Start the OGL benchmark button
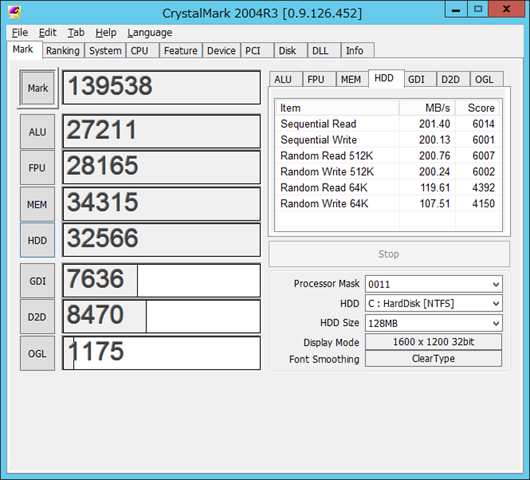This screenshot has height=480, width=530. pyautogui.click(x=37, y=354)
